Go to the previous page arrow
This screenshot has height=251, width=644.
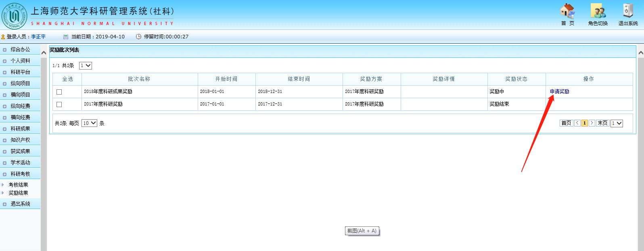[577, 123]
